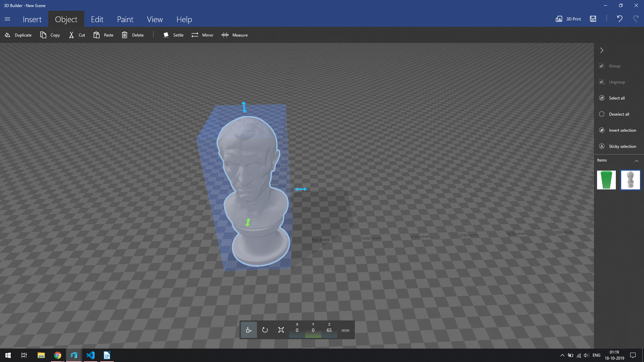Image resolution: width=644 pixels, height=362 pixels.
Task: Cut the selected object
Action: point(77,35)
